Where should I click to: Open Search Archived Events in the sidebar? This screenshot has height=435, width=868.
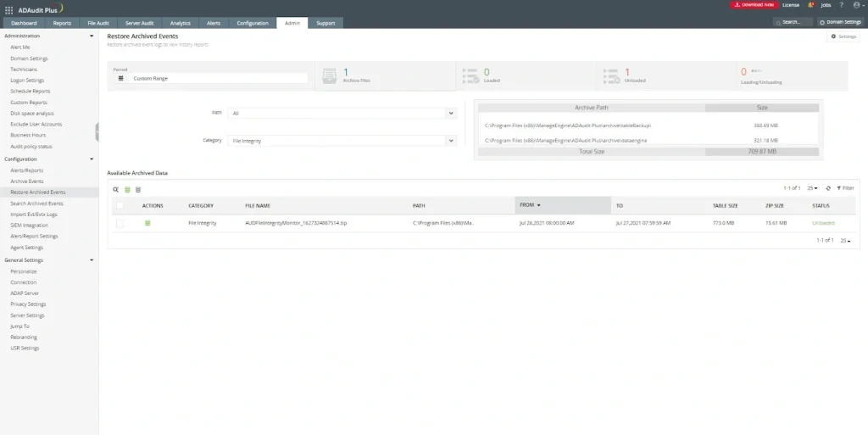(36, 204)
